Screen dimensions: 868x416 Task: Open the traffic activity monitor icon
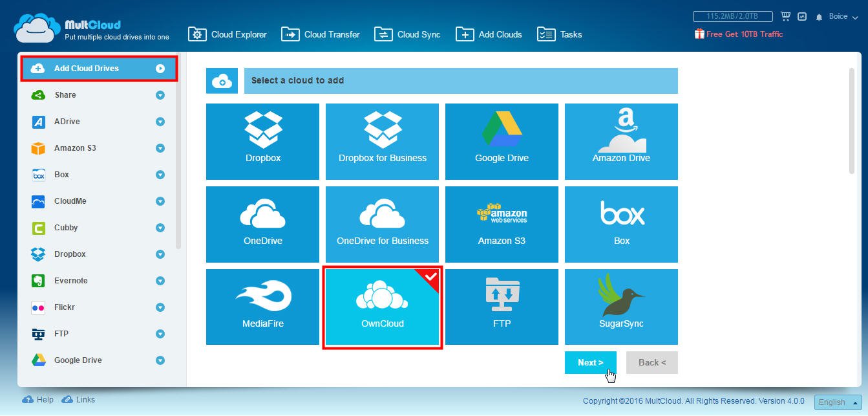(x=802, y=16)
